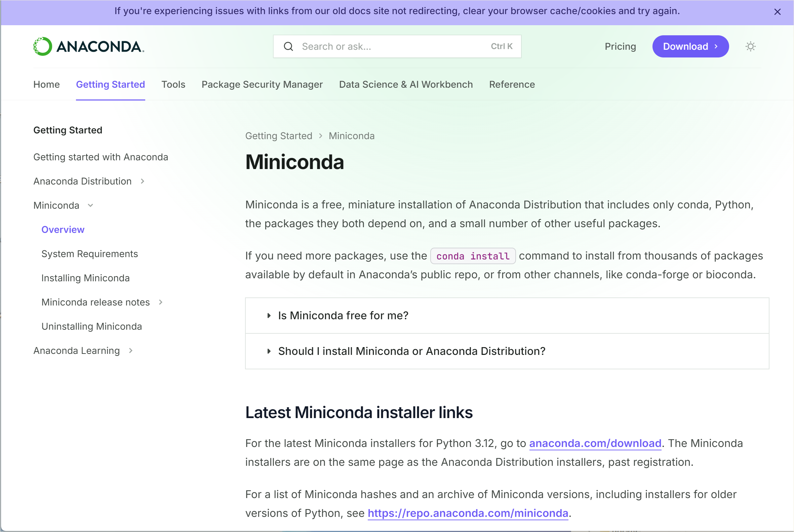Expand 'Is Miniconda free for me?'

coord(507,316)
